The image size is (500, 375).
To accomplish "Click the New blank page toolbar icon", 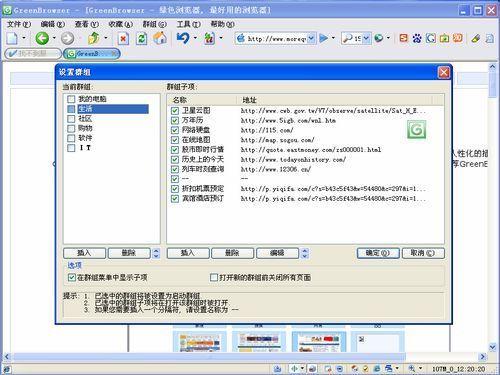I will tap(12, 38).
